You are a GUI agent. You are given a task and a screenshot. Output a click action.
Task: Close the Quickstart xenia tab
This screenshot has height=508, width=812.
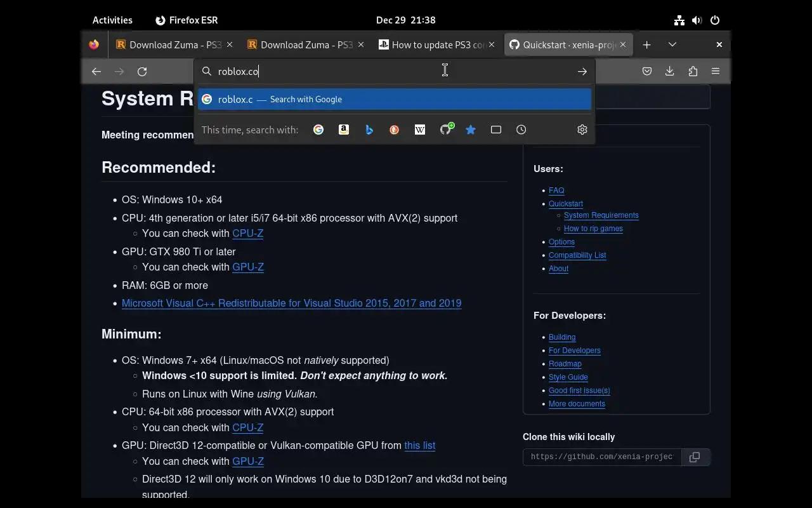point(623,44)
